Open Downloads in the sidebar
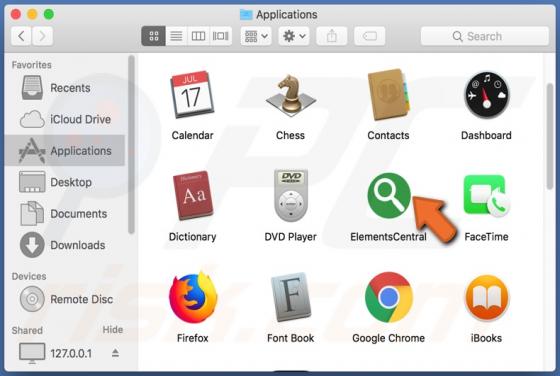Image resolution: width=560 pixels, height=376 pixels. pos(65,245)
